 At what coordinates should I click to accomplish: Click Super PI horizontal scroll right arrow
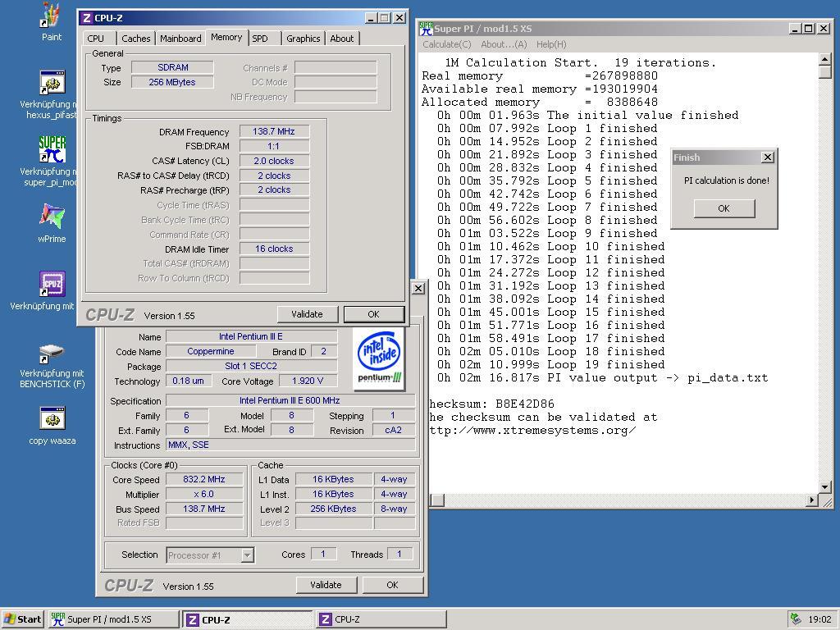coord(812,500)
